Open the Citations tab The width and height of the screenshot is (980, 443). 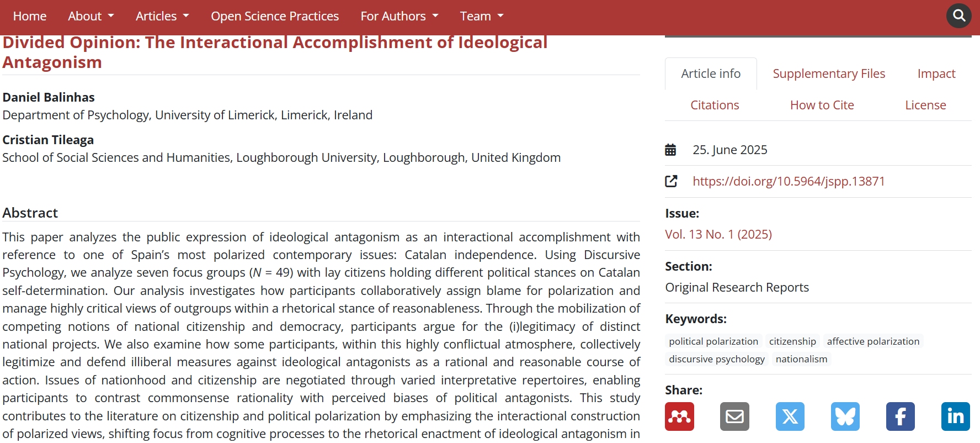(715, 105)
